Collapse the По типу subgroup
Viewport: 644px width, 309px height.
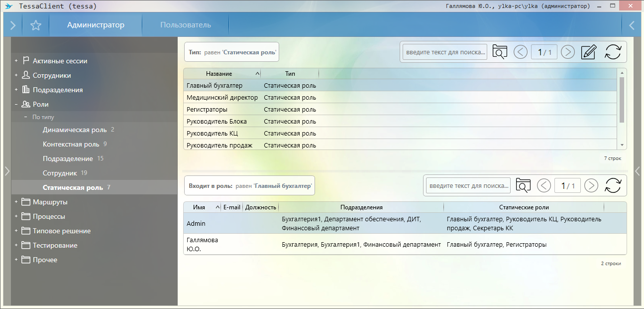tap(25, 117)
